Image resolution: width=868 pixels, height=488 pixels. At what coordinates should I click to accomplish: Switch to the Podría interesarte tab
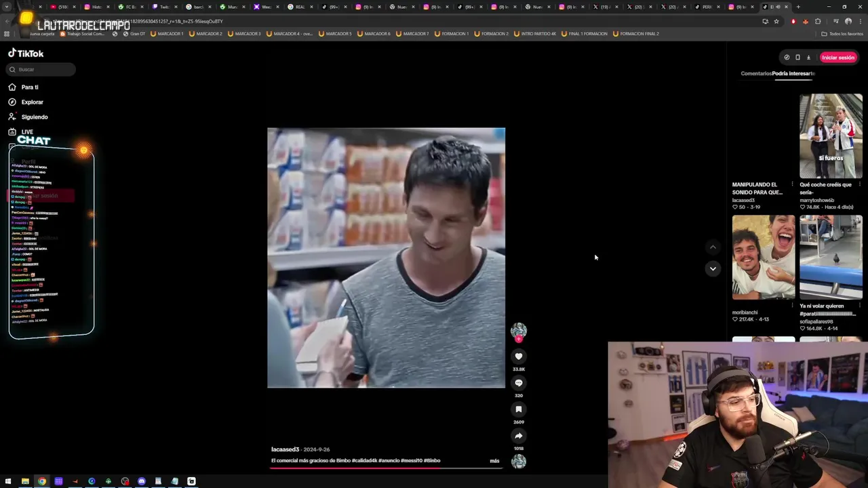click(793, 73)
